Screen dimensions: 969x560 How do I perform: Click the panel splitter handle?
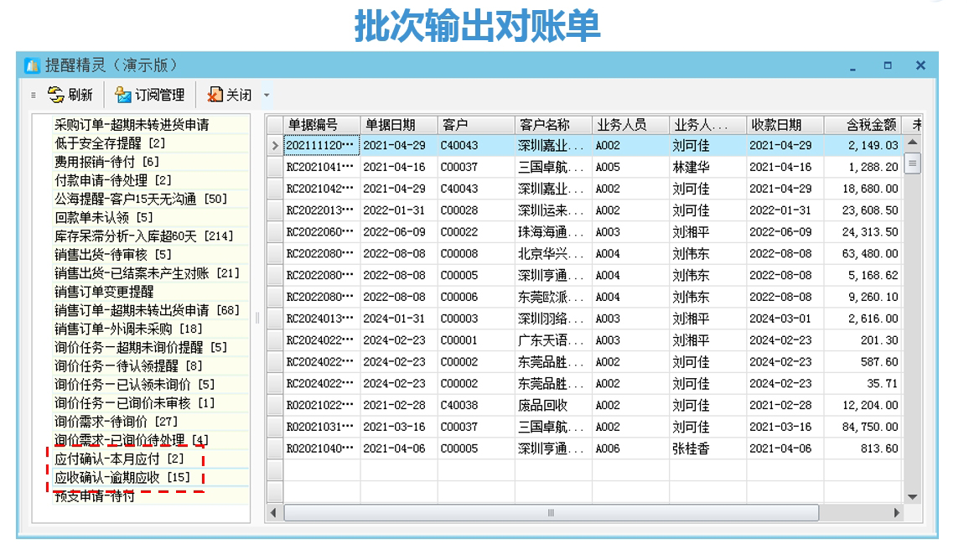pos(257,319)
